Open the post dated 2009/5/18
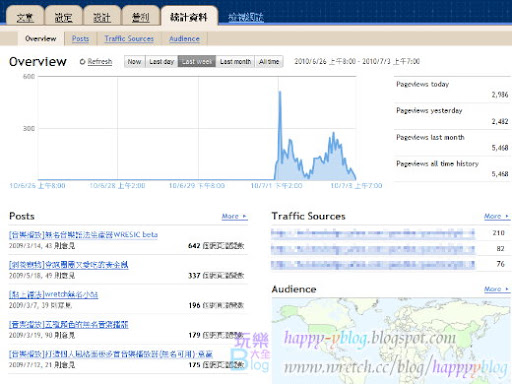The height and width of the screenshot is (384, 512). [68, 265]
